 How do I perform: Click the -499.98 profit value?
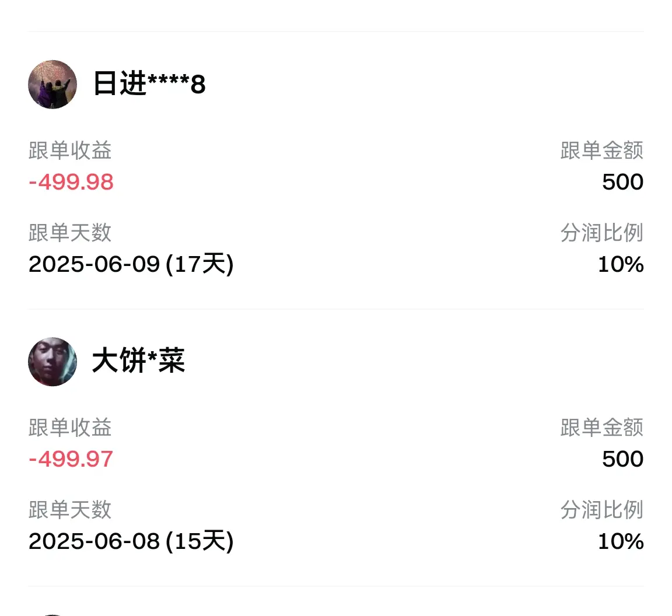click(x=71, y=182)
